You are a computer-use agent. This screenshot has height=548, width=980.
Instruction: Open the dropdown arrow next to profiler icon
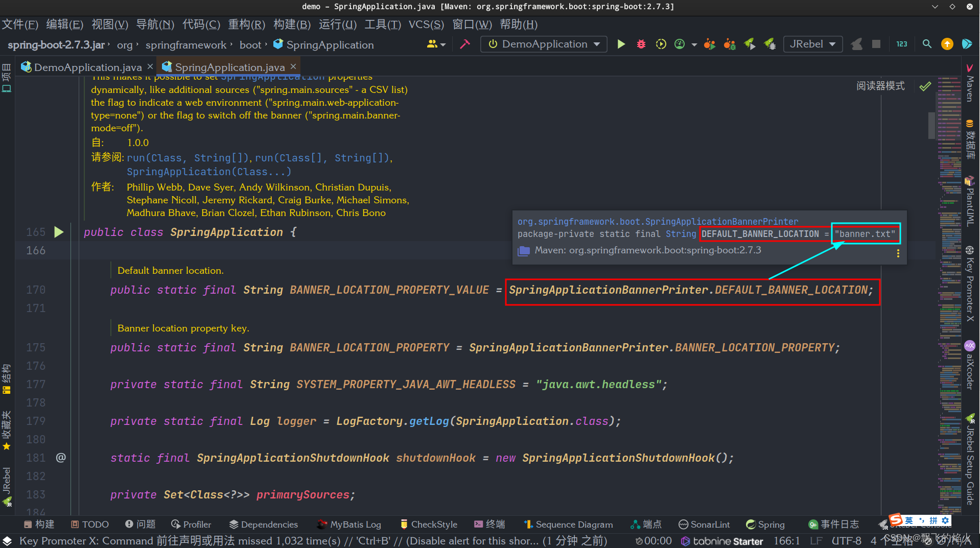pyautogui.click(x=694, y=45)
